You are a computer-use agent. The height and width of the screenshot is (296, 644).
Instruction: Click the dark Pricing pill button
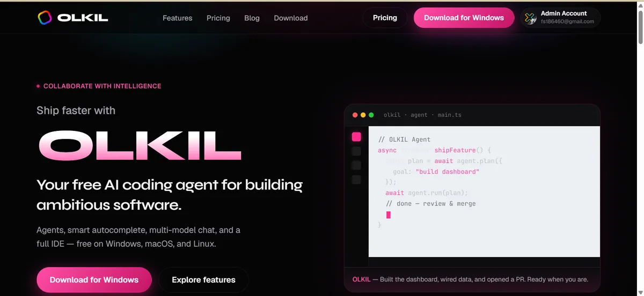(x=385, y=18)
